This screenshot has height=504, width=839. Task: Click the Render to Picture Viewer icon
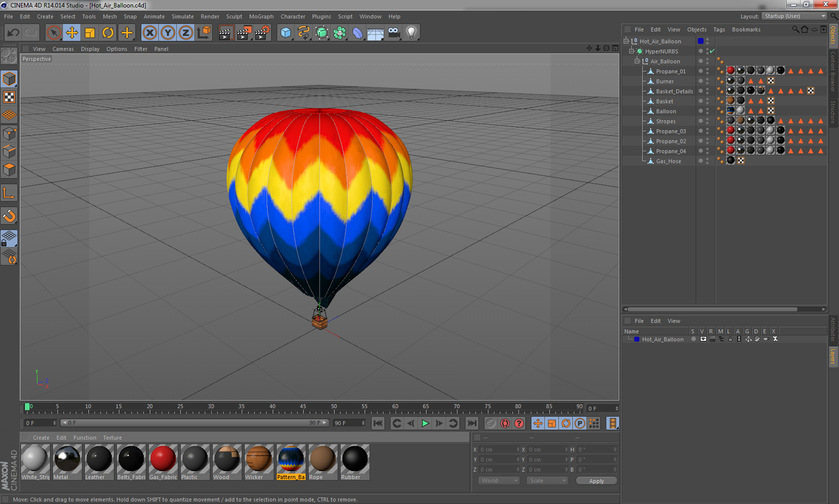244,33
